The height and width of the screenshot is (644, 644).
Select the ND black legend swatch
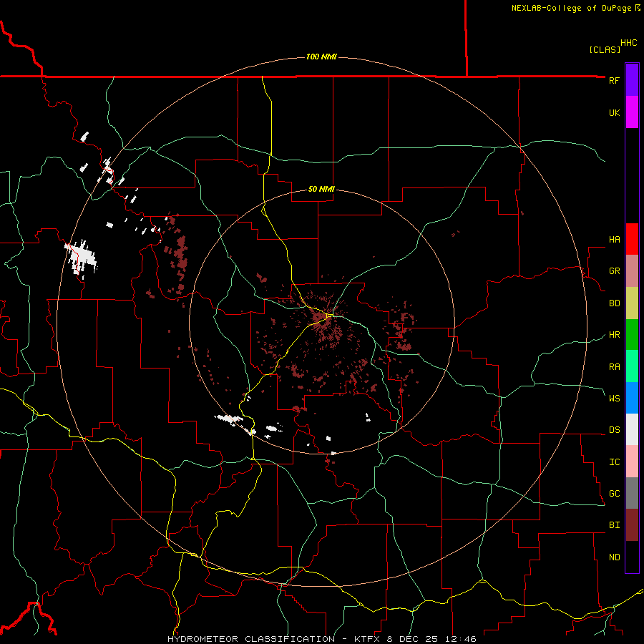coord(632,557)
